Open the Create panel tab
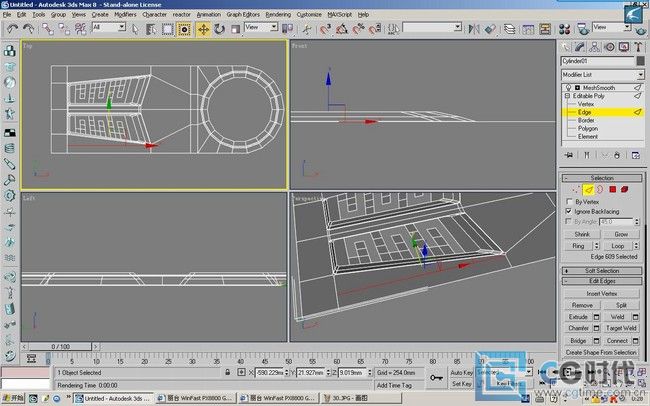Image resolution: width=650 pixels, height=406 pixels. tap(565, 47)
